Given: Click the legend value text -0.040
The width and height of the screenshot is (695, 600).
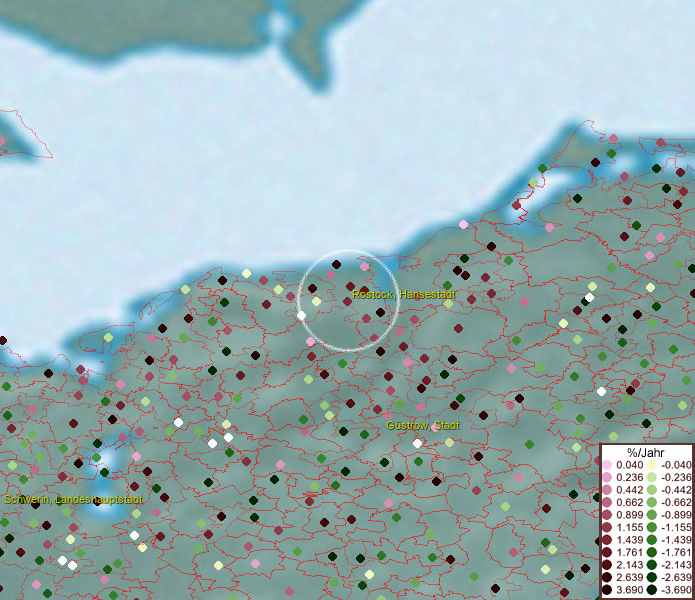Looking at the screenshot, I should (x=676, y=465).
